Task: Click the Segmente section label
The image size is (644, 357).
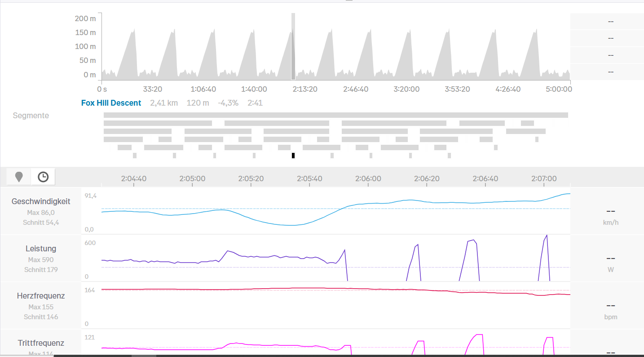Action: (x=31, y=116)
